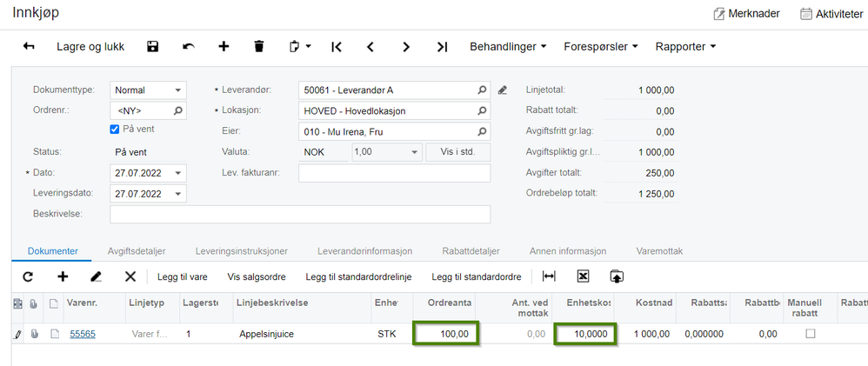Tick the Manuell rabatt checkbox

click(x=811, y=334)
